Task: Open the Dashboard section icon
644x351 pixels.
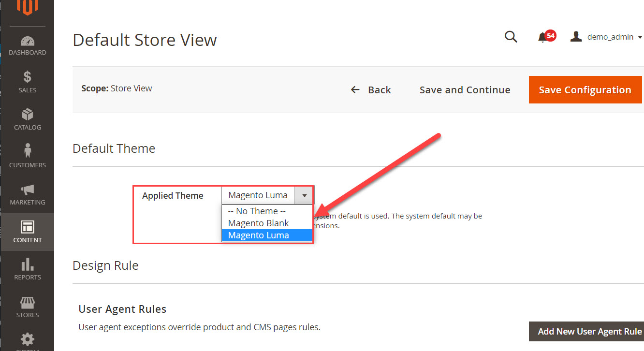Action: pyautogui.click(x=28, y=40)
